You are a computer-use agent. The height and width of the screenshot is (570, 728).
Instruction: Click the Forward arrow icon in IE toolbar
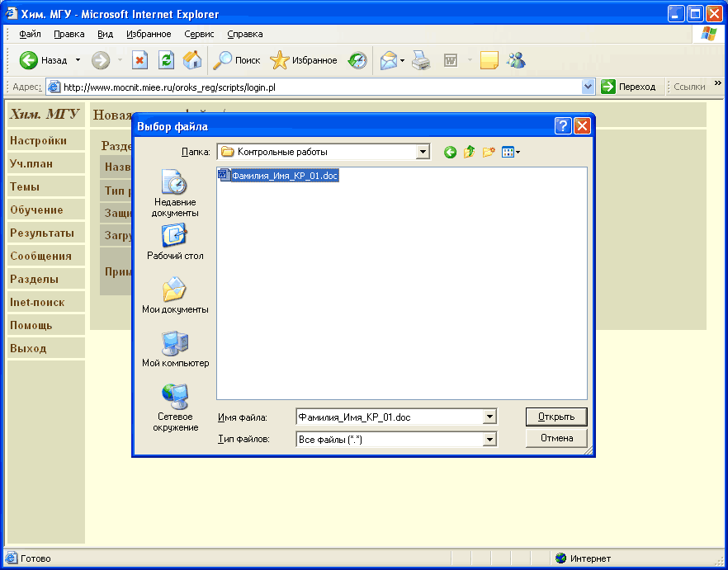coord(101,60)
